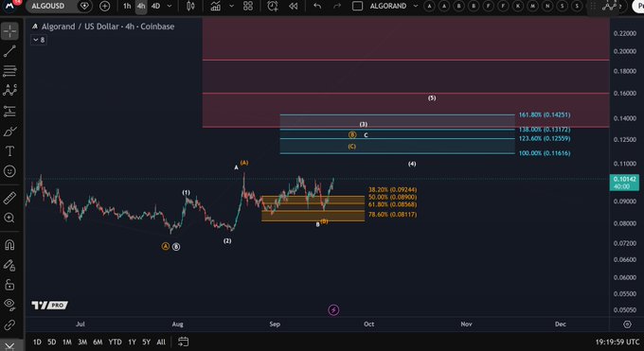Set the date range to 6M
This screenshot has height=351, width=644.
(x=98, y=342)
